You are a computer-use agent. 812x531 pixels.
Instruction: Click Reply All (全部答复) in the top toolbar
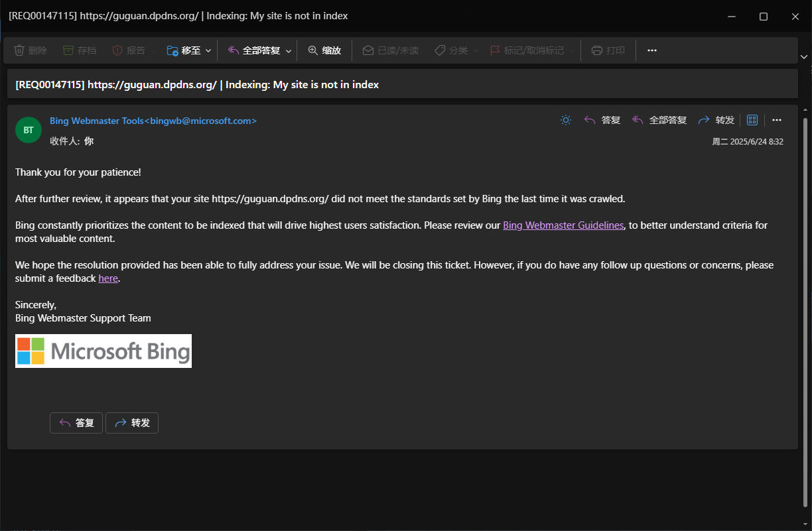254,50
